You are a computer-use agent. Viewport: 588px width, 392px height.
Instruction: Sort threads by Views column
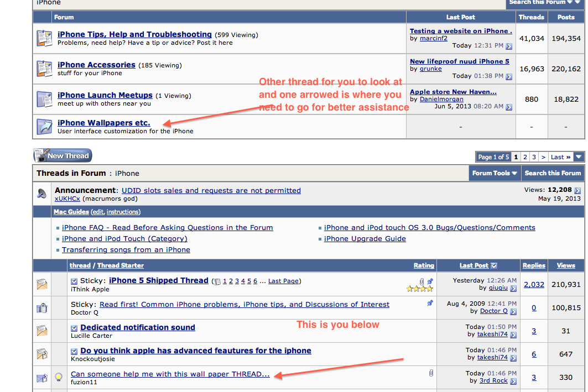(566, 265)
